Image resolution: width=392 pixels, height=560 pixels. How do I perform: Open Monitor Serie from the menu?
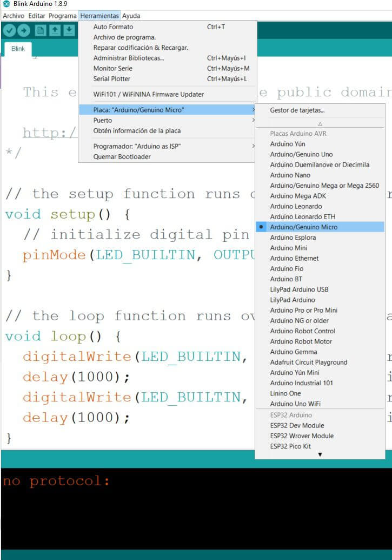[x=112, y=69]
